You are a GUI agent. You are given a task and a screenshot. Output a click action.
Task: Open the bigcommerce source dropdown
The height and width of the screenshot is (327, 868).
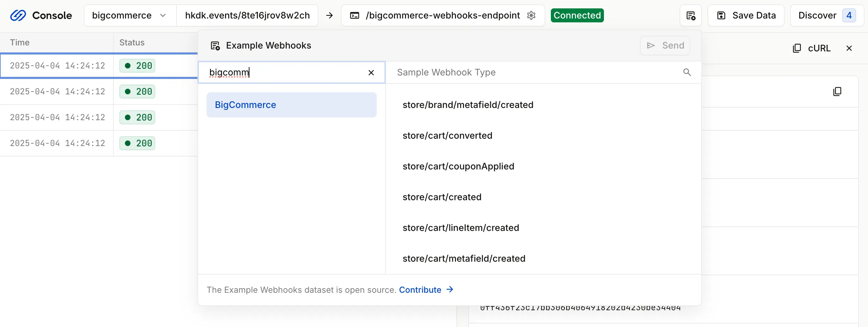click(130, 15)
